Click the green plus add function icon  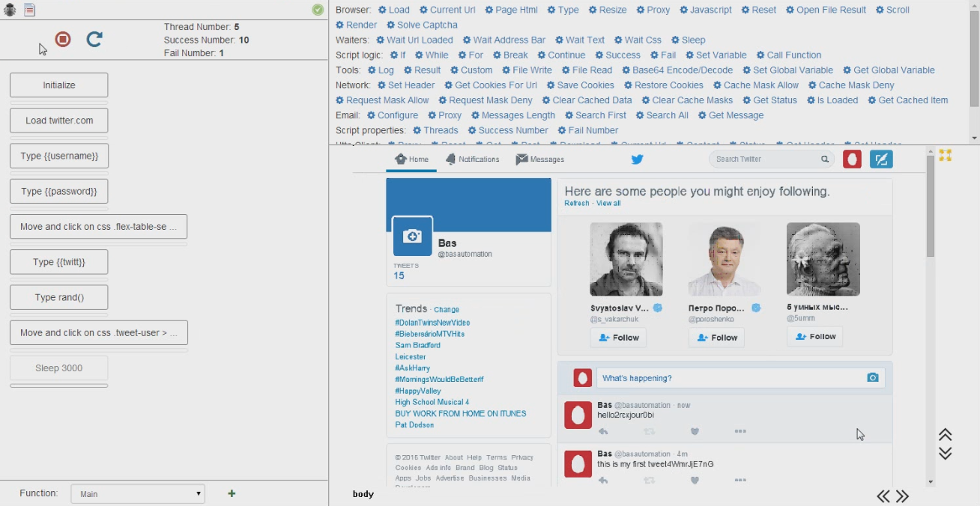point(232,493)
